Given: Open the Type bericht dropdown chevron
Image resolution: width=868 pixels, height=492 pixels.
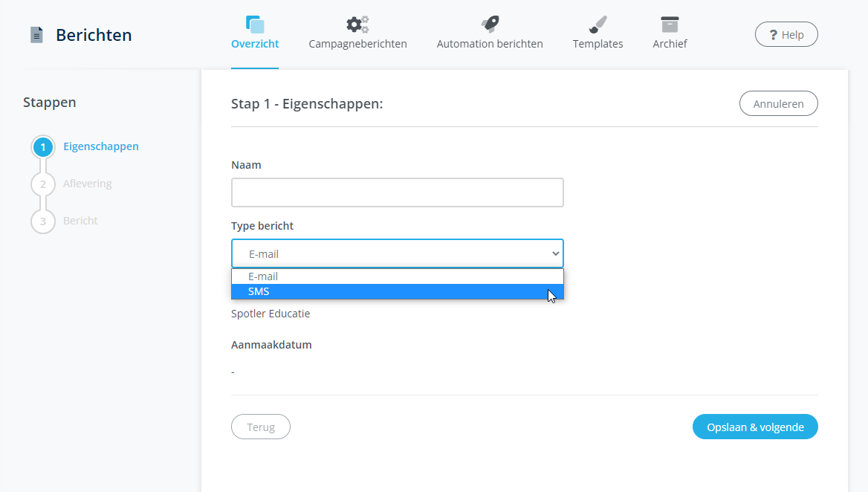Looking at the screenshot, I should point(554,253).
